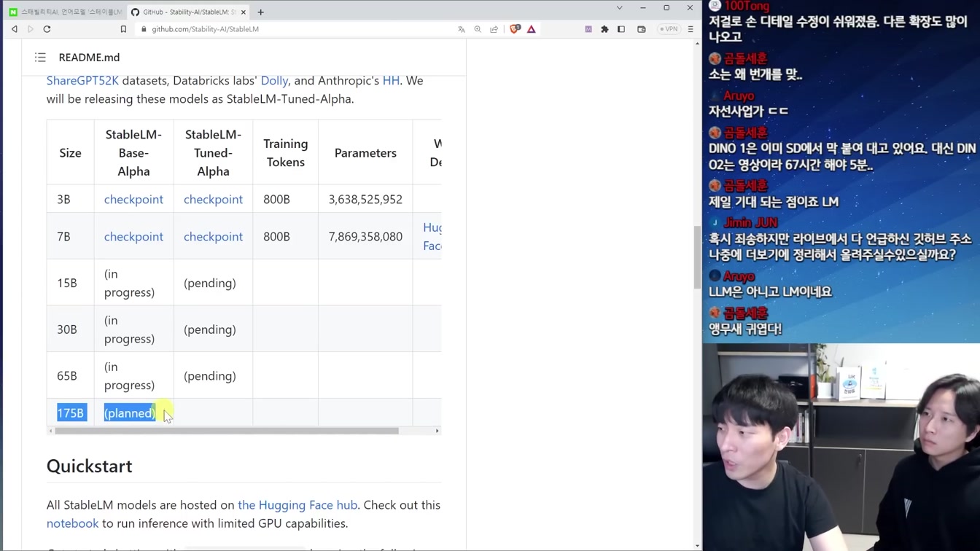Click the table's horizontal scrollbar thumb

point(227,431)
